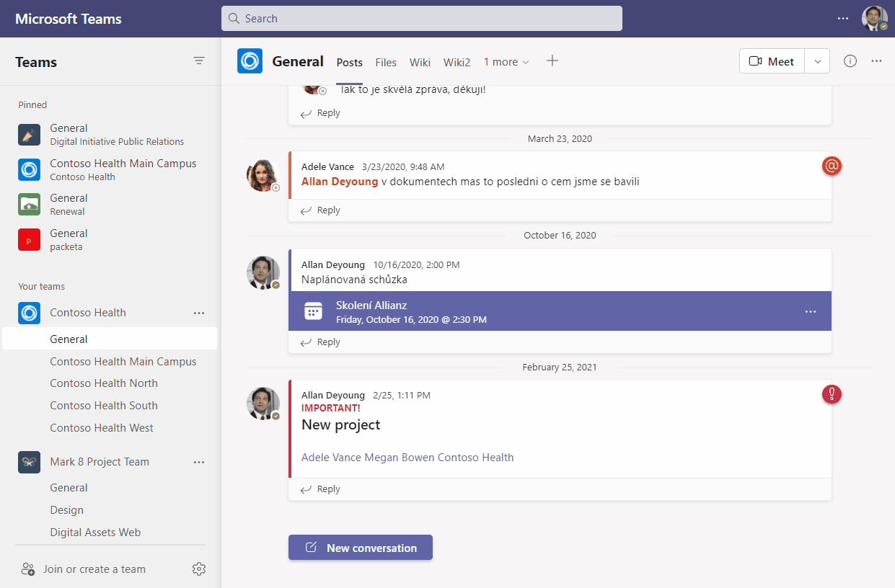Reply to the New project post
This screenshot has width=895, height=588.
320,489
